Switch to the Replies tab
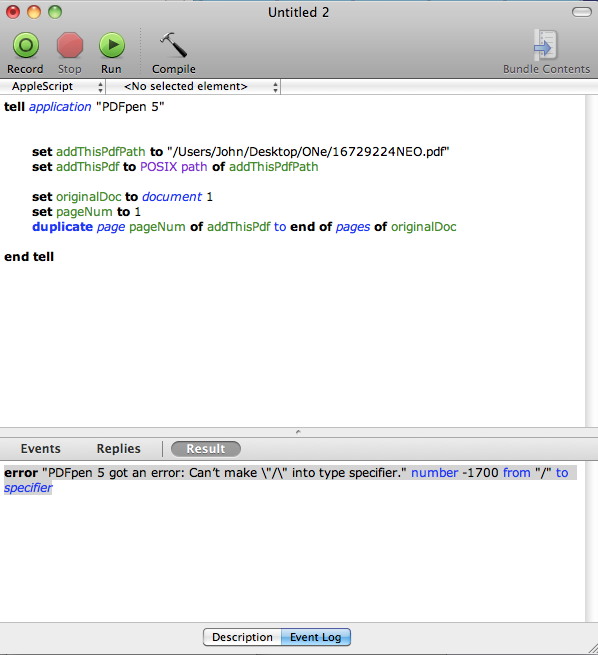Screen dimensions: 598x655 [x=119, y=449]
